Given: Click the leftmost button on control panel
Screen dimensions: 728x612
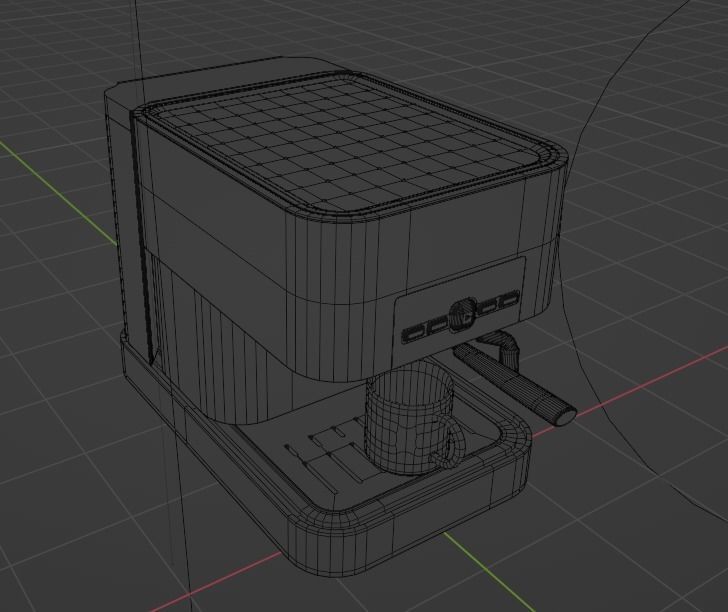Looking at the screenshot, I should tap(413, 333).
